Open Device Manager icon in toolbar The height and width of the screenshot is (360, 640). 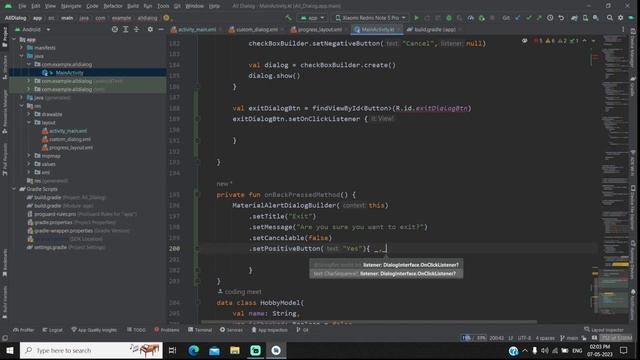[x=585, y=18]
